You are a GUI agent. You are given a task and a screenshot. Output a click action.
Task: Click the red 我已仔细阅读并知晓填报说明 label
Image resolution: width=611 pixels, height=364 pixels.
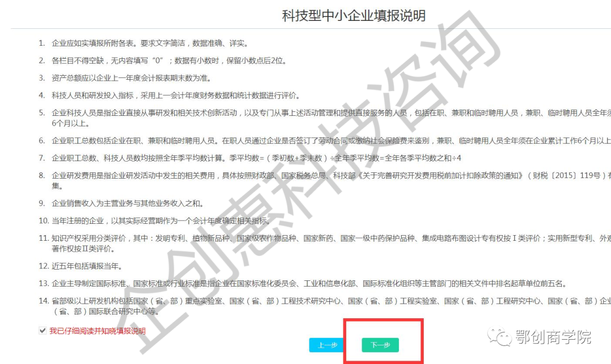(x=97, y=331)
